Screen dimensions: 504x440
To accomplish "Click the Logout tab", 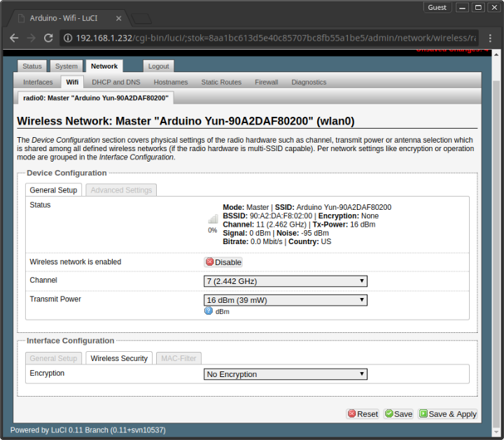I will point(158,66).
